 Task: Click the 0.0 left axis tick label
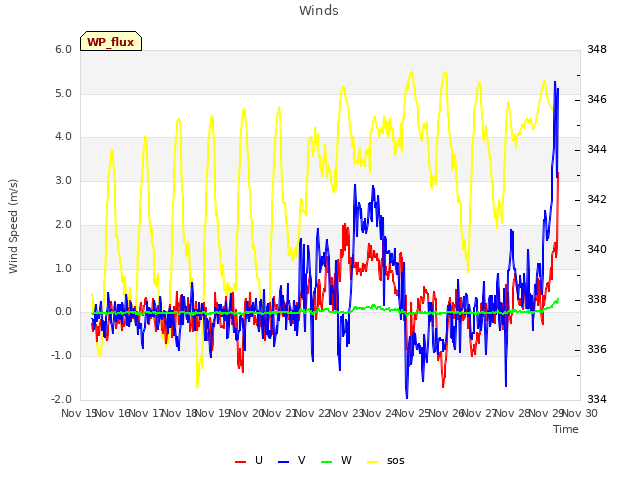pyautogui.click(x=63, y=312)
